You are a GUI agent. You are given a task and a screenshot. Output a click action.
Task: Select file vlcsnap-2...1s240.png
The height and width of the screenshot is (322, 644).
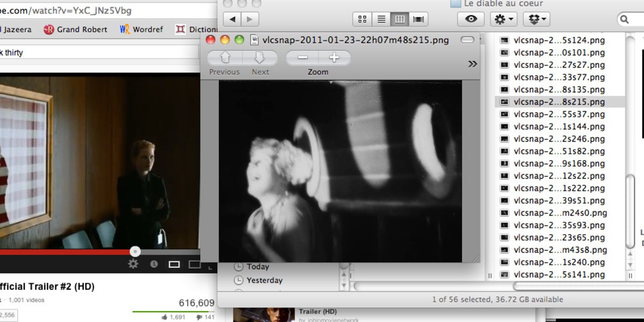(559, 262)
